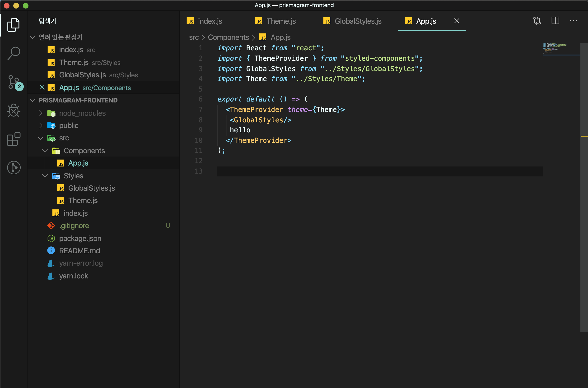588x388 pixels.
Task: Collapse the PRISMAGRAM-FRONTEND section
Action: point(33,100)
